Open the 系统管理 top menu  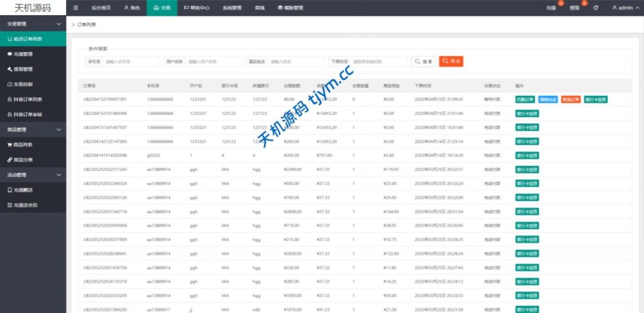pos(231,8)
